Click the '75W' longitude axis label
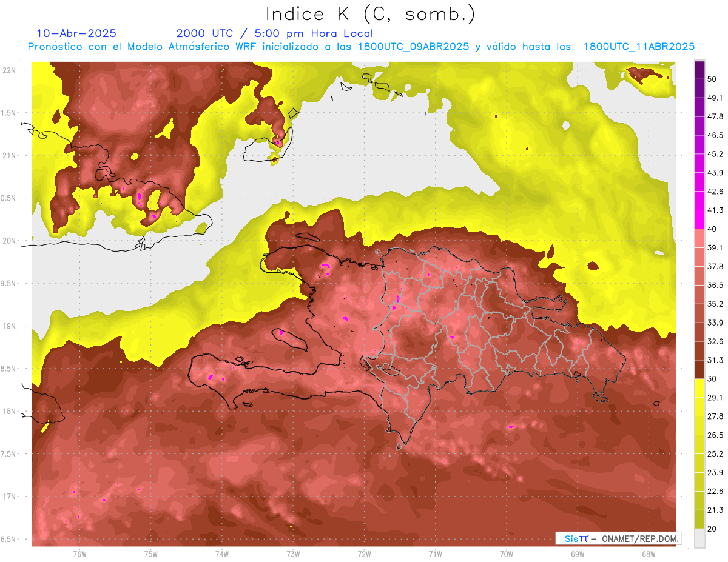Image resolution: width=728 pixels, height=562 pixels. pos(151,554)
